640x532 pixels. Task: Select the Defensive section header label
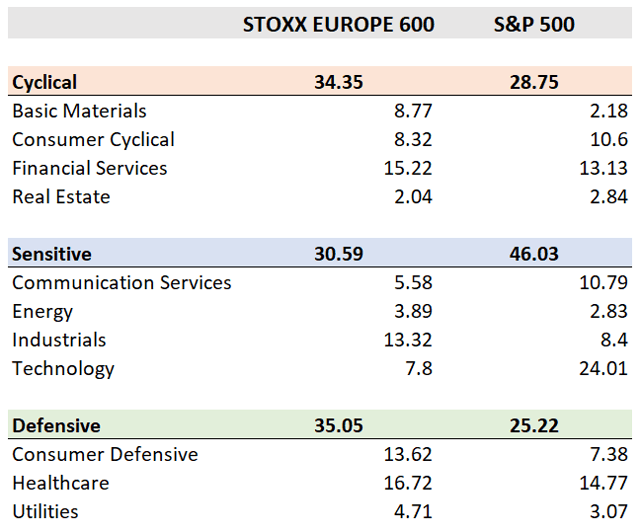(x=56, y=426)
